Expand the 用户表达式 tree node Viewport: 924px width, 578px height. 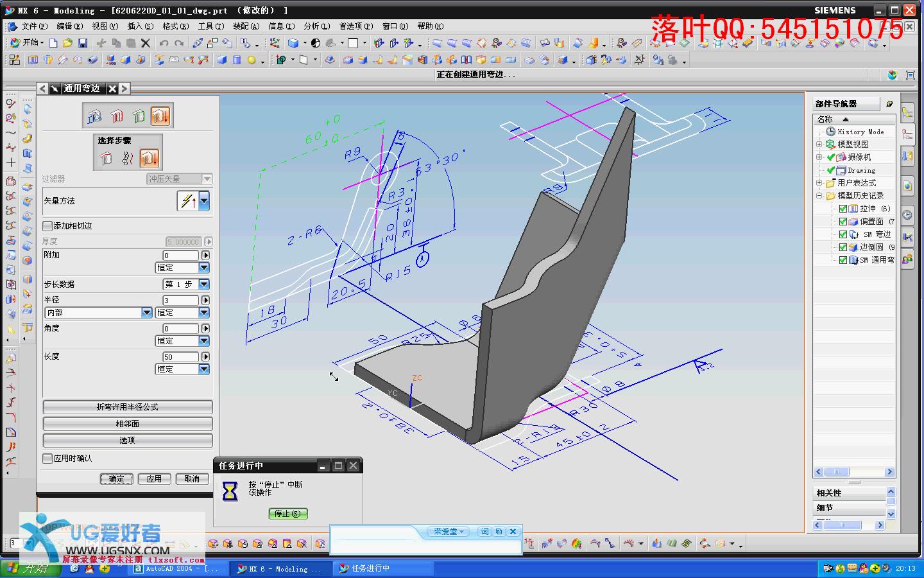coord(819,183)
